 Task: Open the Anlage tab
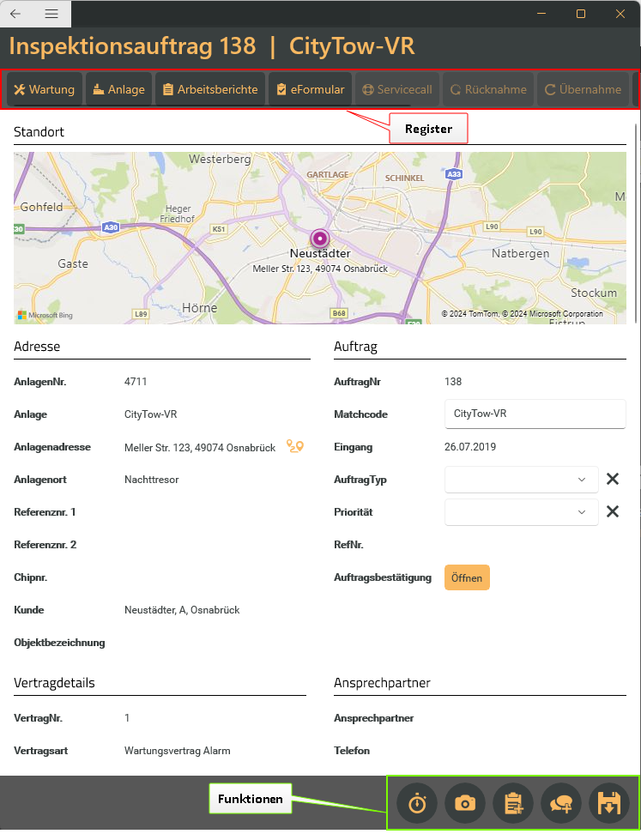pos(118,89)
